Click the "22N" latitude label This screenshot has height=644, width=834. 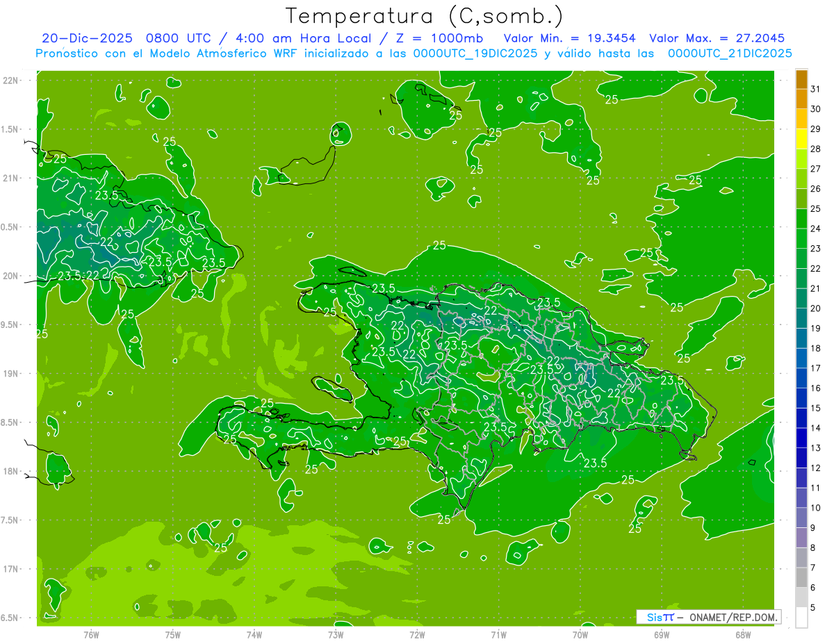tap(10, 81)
